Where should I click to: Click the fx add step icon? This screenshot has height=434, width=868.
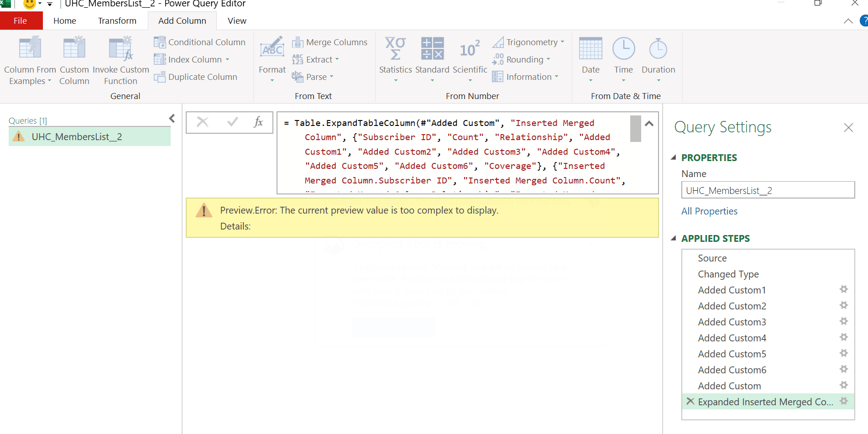coord(258,122)
